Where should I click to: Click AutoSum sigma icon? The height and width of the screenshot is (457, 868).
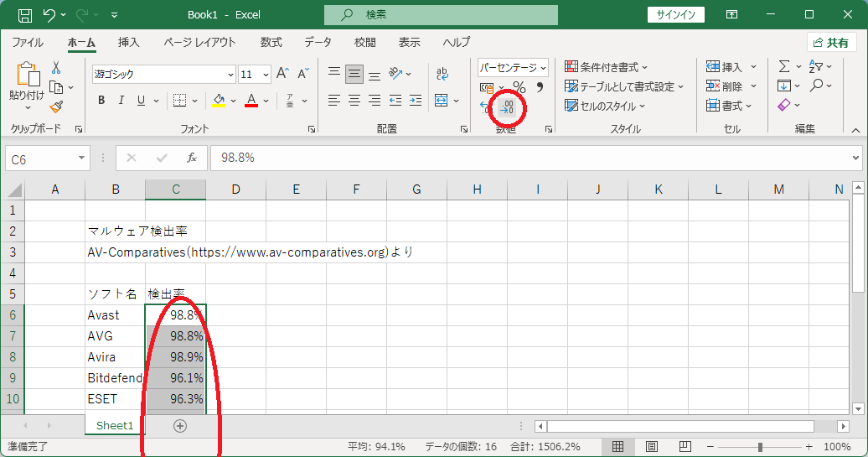pyautogui.click(x=784, y=66)
